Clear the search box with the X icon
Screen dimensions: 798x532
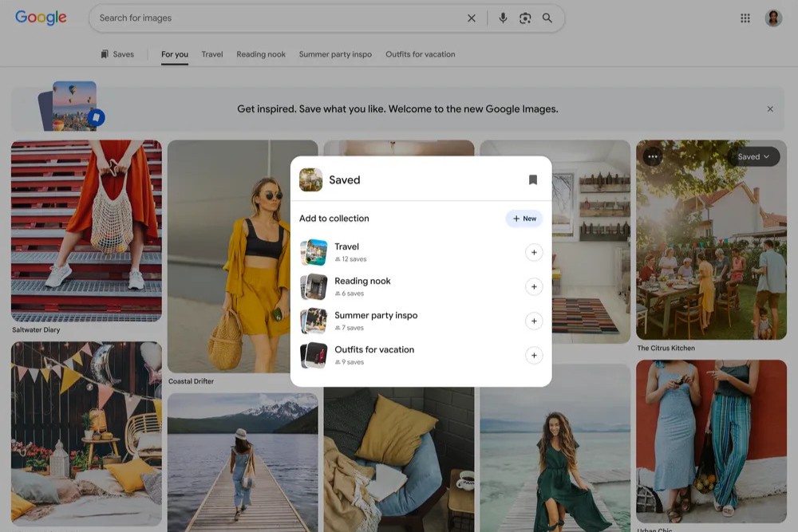[472, 18]
